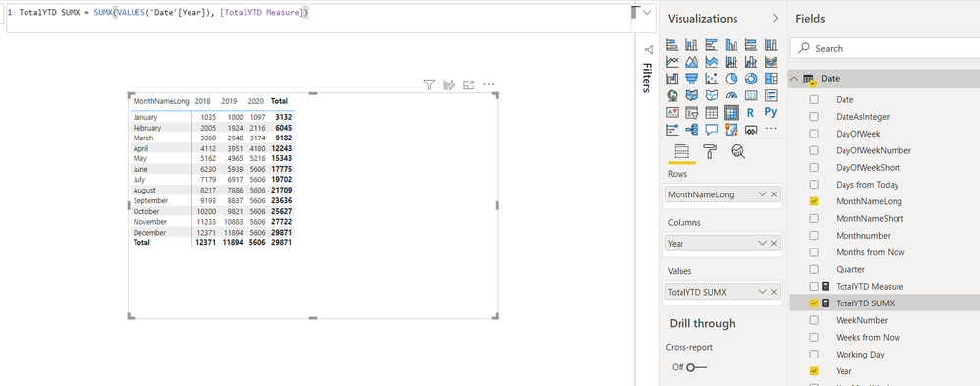Select the Ribbon chart visual

(771, 62)
